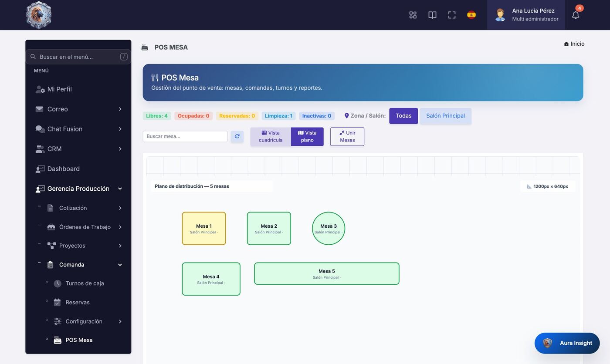Expand the CRM submenu chevron
The height and width of the screenshot is (364, 610).
(120, 149)
